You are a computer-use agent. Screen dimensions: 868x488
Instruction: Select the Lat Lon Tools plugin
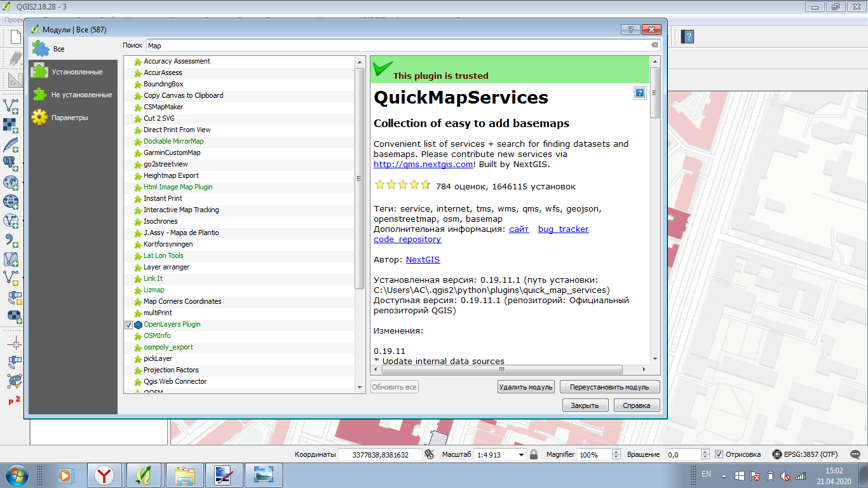point(163,256)
